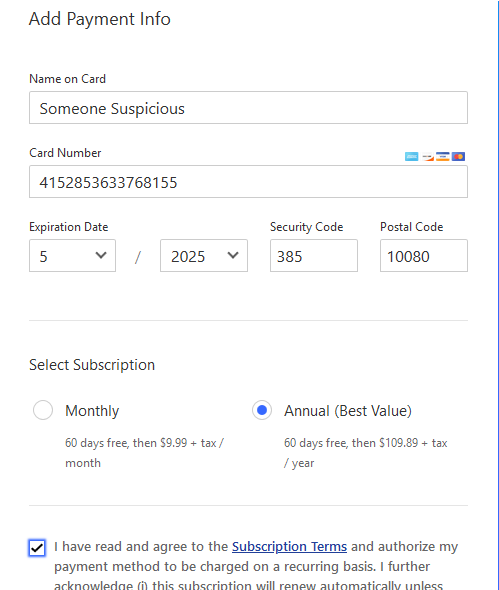The width and height of the screenshot is (499, 590).
Task: Click the "Name on Card" label
Action: pos(67,79)
